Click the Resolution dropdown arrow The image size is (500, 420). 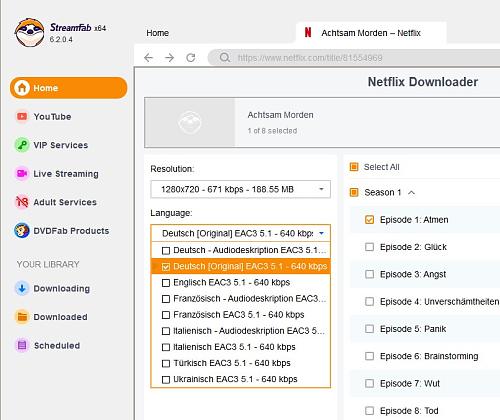click(321, 189)
